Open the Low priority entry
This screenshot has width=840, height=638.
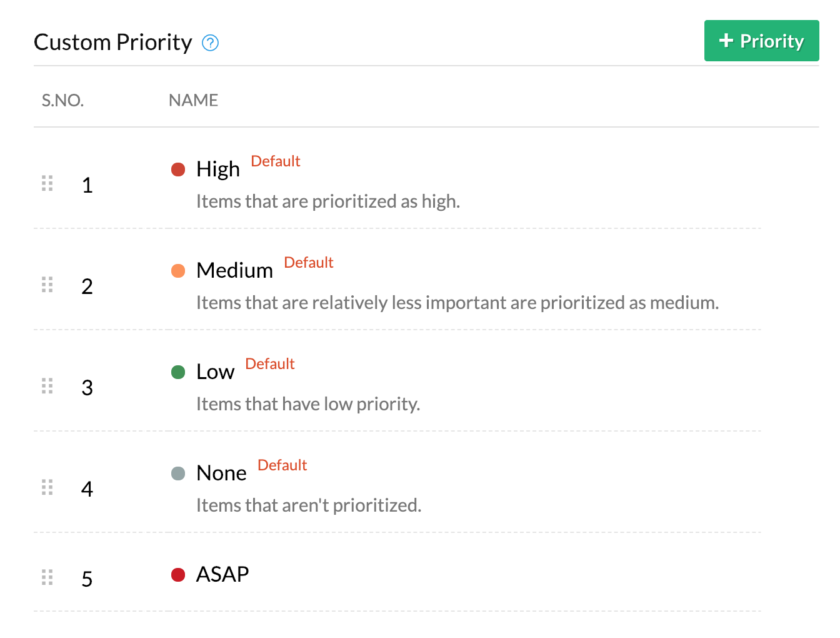coord(216,372)
